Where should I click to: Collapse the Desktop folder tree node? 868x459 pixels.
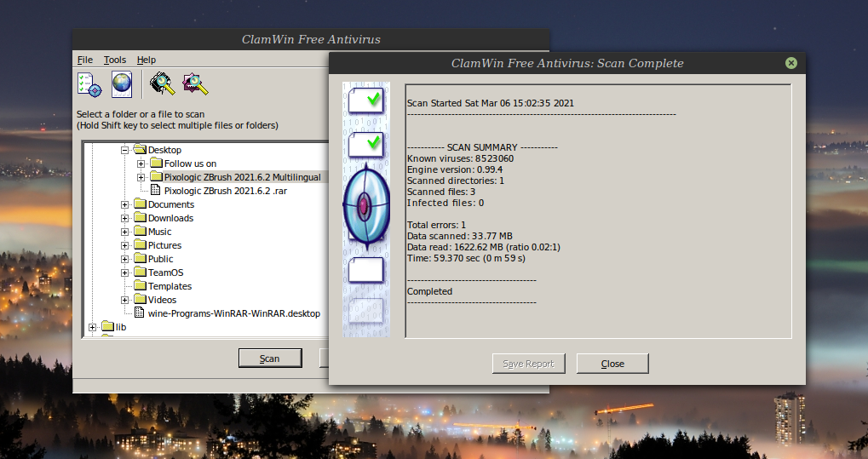tap(124, 150)
